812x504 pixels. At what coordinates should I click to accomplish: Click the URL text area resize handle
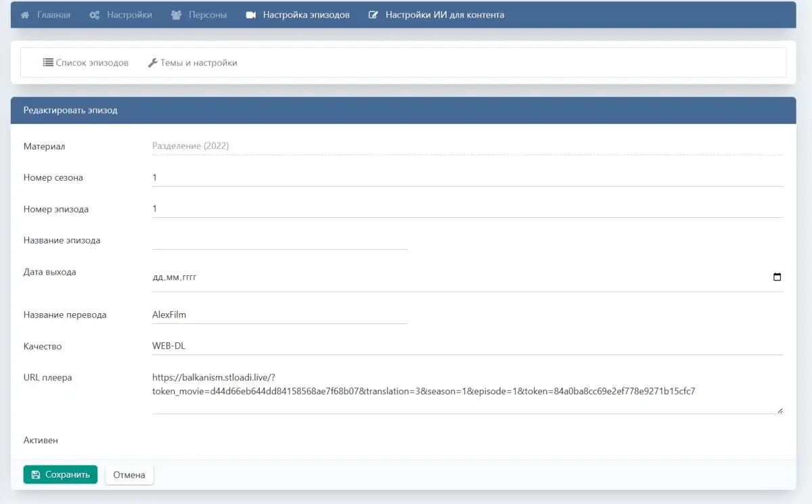click(780, 410)
